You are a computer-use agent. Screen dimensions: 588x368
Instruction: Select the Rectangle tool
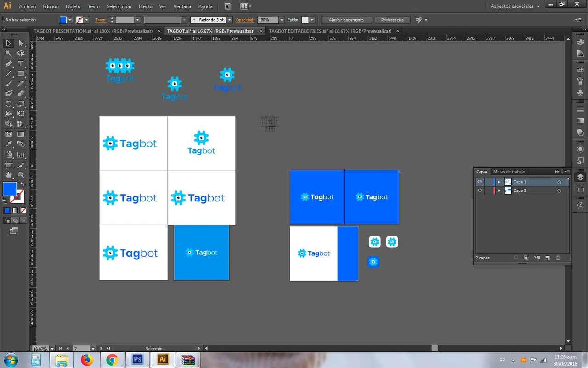tap(21, 74)
